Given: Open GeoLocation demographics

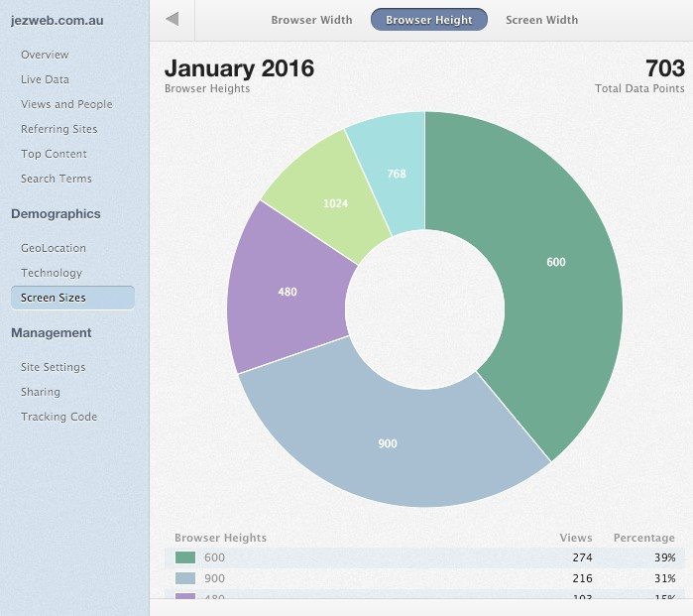Looking at the screenshot, I should coord(54,248).
